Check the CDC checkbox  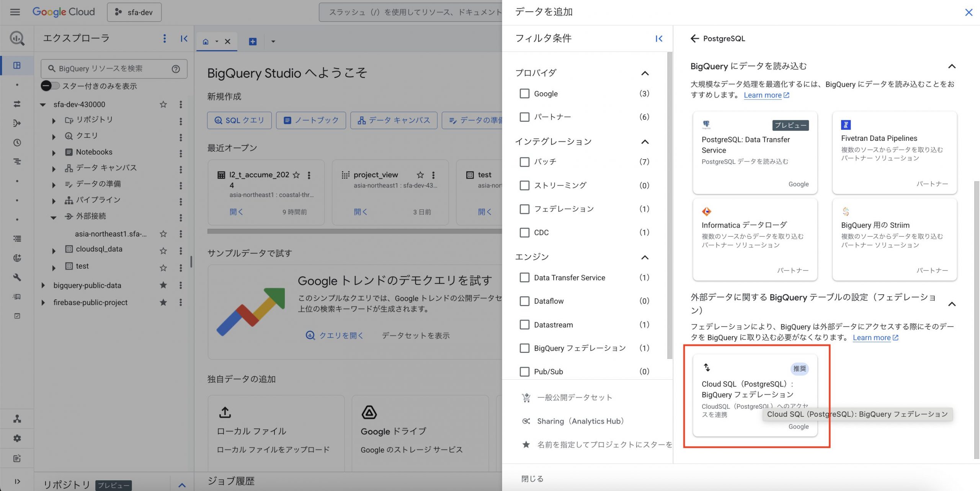pyautogui.click(x=524, y=232)
